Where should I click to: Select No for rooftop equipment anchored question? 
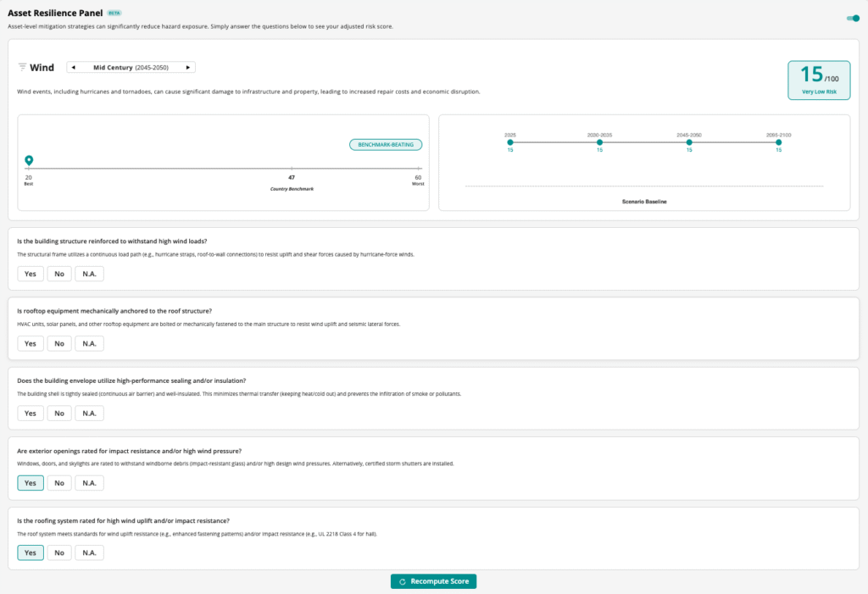coord(58,343)
